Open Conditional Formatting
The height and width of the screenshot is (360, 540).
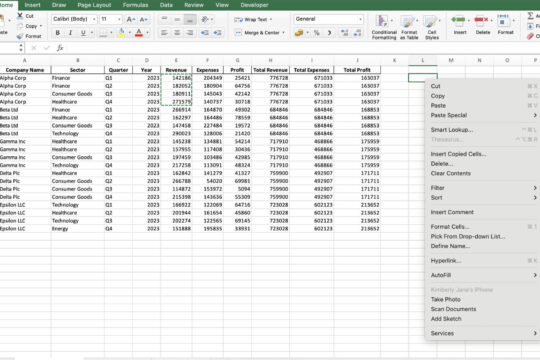(384, 27)
